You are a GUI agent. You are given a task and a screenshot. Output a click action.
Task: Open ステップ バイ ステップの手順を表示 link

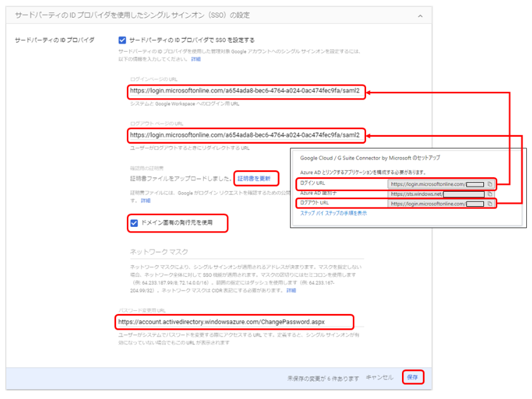click(x=333, y=213)
